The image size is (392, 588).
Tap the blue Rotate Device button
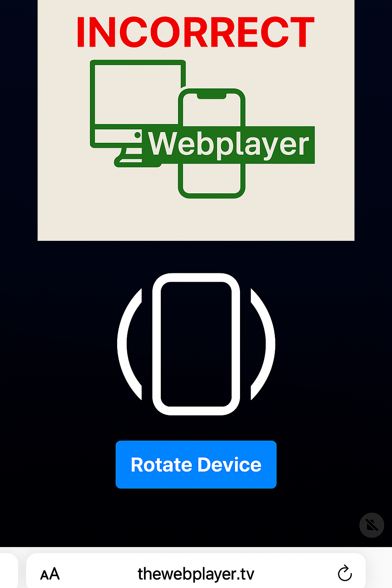click(196, 464)
